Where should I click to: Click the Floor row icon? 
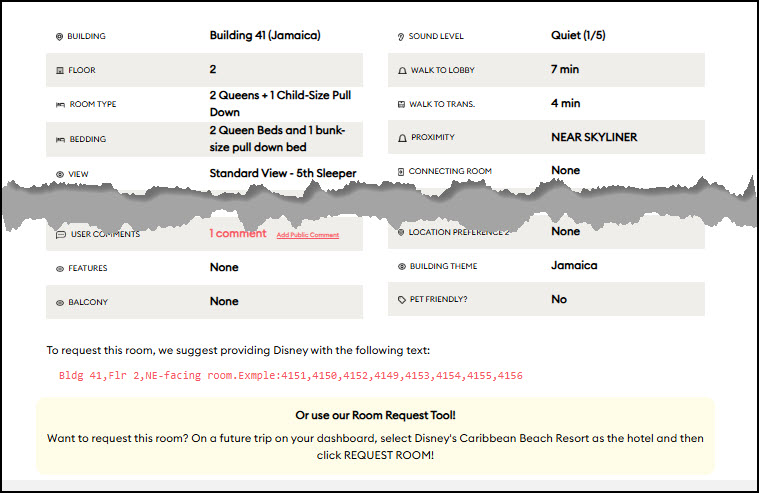60,71
